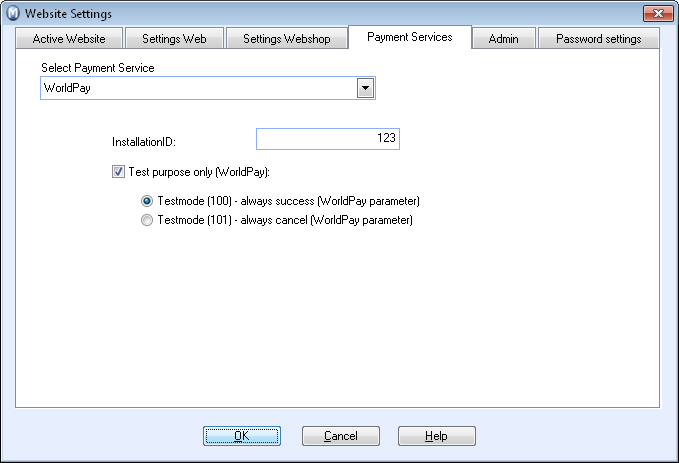Image resolution: width=679 pixels, height=463 pixels.
Task: Select the Payment Services tab
Action: [x=410, y=37]
